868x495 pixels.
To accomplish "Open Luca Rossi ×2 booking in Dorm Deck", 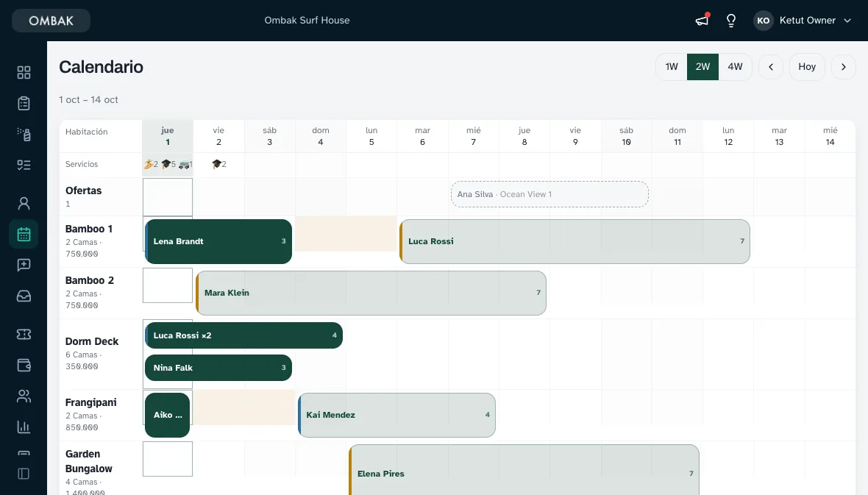I will [x=243, y=335].
